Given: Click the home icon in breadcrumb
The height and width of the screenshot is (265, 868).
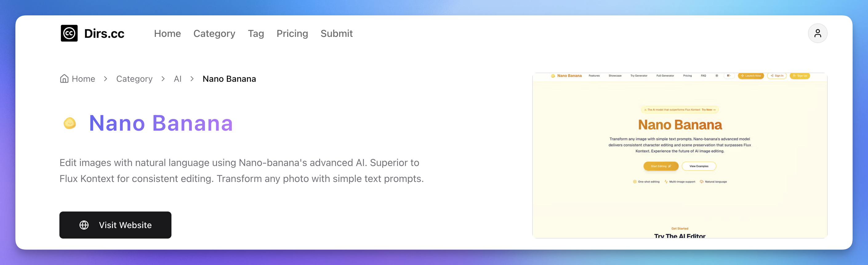Looking at the screenshot, I should pyautogui.click(x=64, y=79).
